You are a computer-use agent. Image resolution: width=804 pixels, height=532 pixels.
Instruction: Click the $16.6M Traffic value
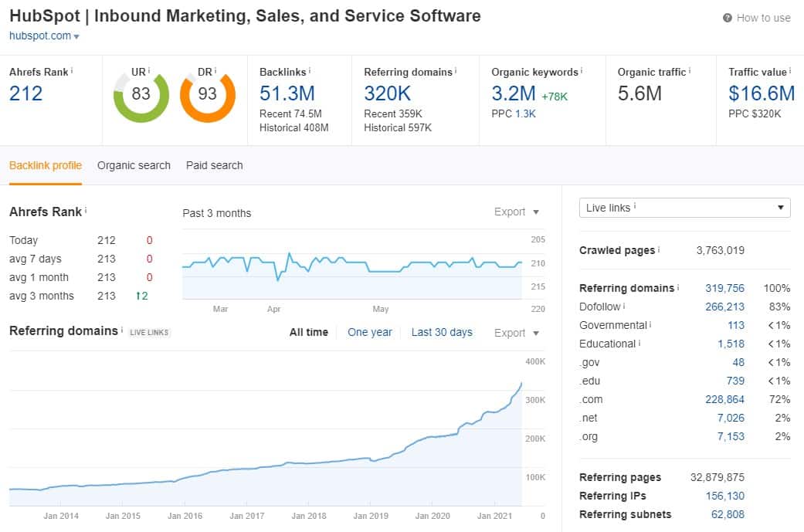tap(762, 93)
